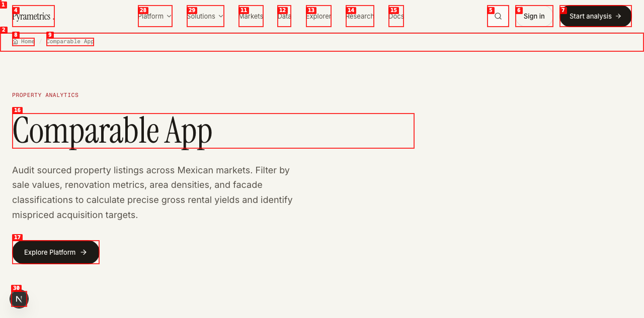The width and height of the screenshot is (644, 318).
Task: Go to Home via breadcrumb
Action: tap(24, 42)
